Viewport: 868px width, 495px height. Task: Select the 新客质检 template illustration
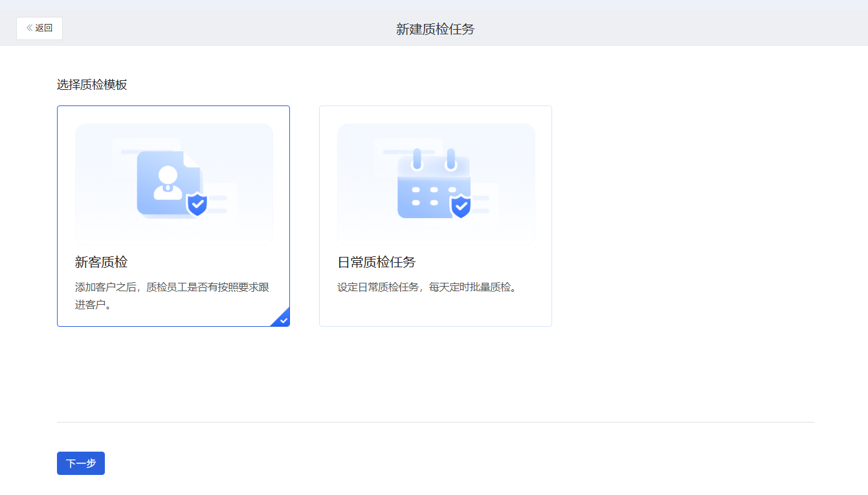pos(174,184)
